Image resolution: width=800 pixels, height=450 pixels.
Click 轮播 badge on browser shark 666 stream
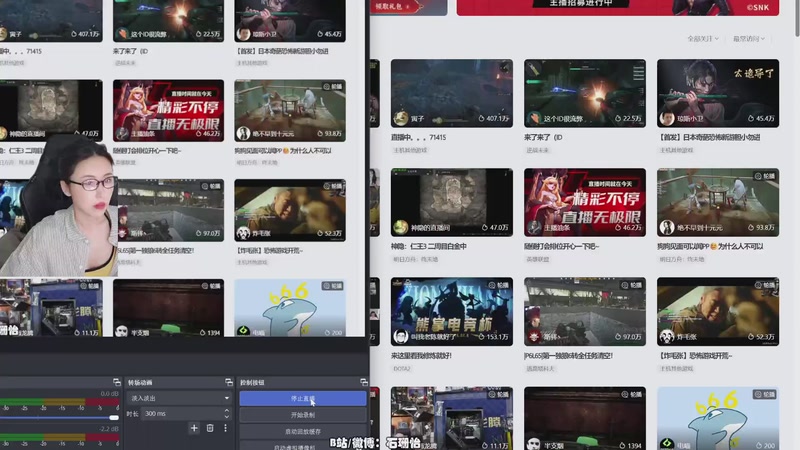[764, 394]
